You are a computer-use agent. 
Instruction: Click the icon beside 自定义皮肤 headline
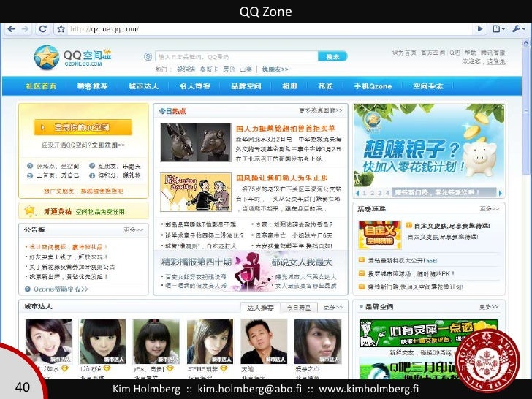click(408, 225)
